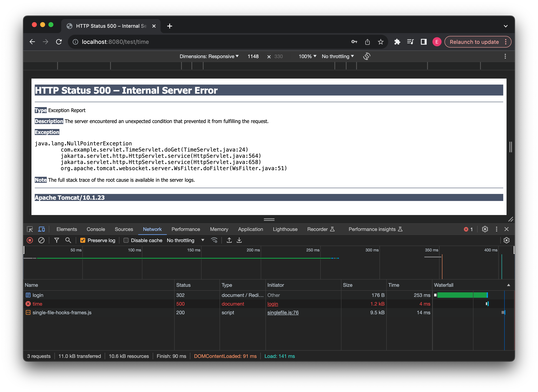Image resolution: width=538 pixels, height=392 pixels.
Task: Click the error count badge in DevTools
Action: coord(468,229)
